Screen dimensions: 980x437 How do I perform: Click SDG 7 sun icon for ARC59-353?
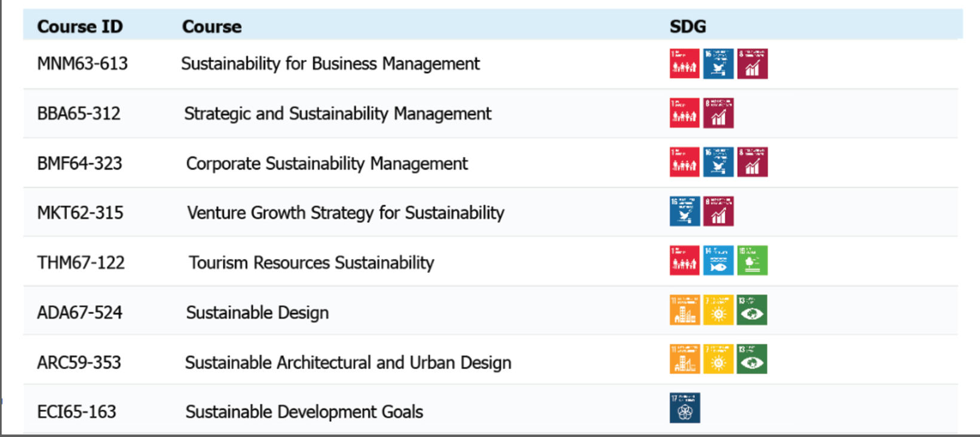point(718,359)
